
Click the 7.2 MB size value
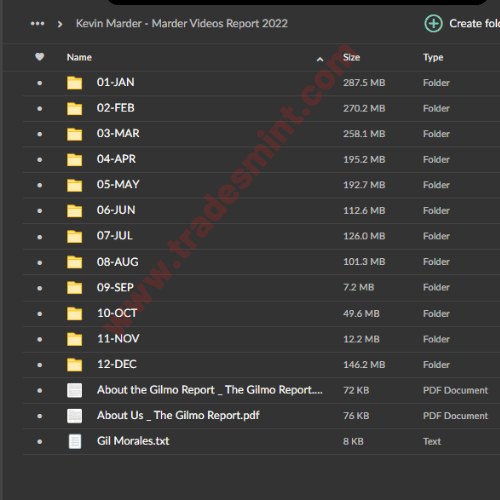coord(359,287)
